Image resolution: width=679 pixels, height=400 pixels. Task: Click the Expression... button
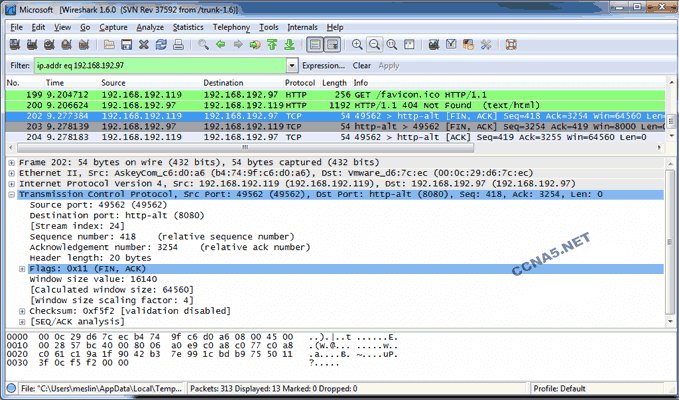pos(323,66)
